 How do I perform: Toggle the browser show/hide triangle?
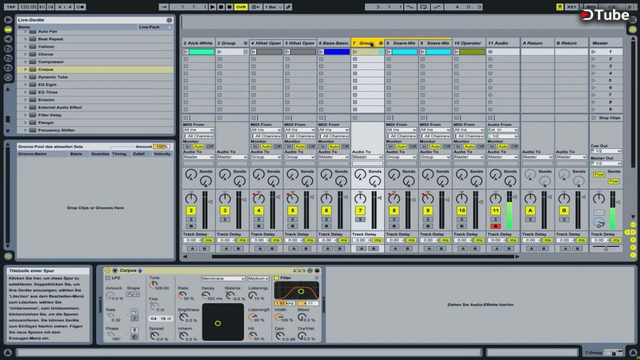pos(8,19)
